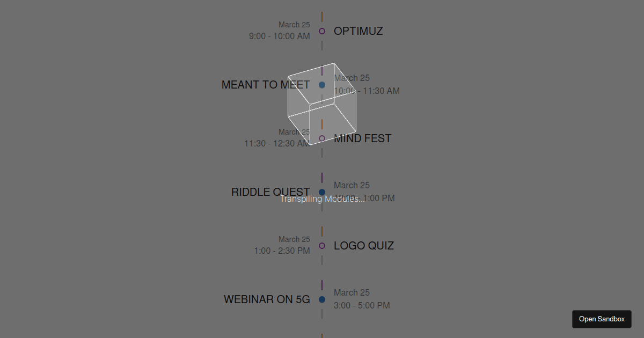Screen dimensions: 644x338
Task: Click the partial timeline dot at screen bottom
Action: (321, 335)
